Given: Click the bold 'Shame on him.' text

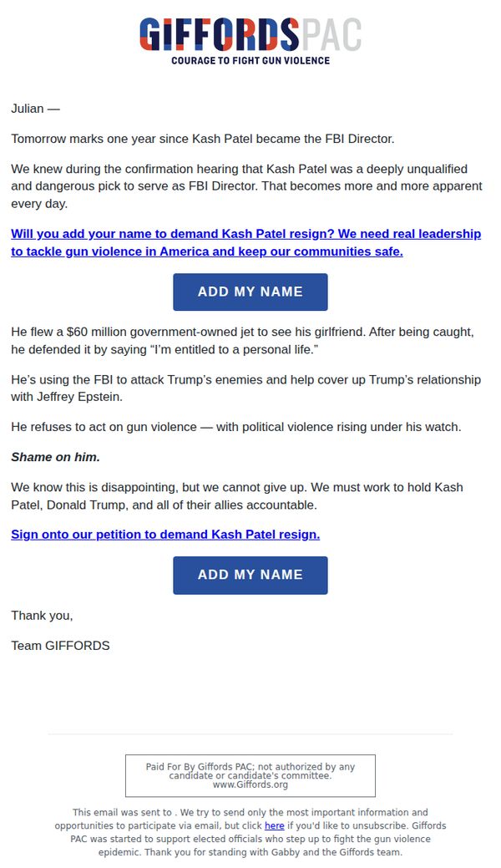Looking at the screenshot, I should point(55,457).
